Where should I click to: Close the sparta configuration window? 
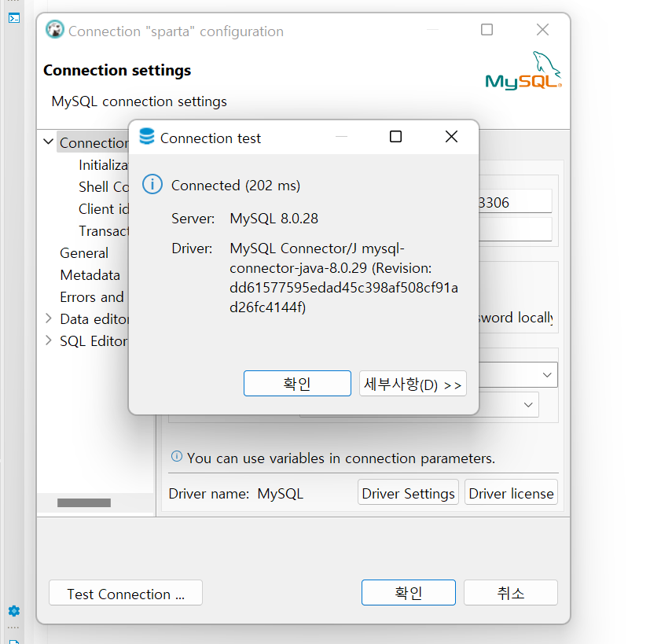pyautogui.click(x=542, y=30)
